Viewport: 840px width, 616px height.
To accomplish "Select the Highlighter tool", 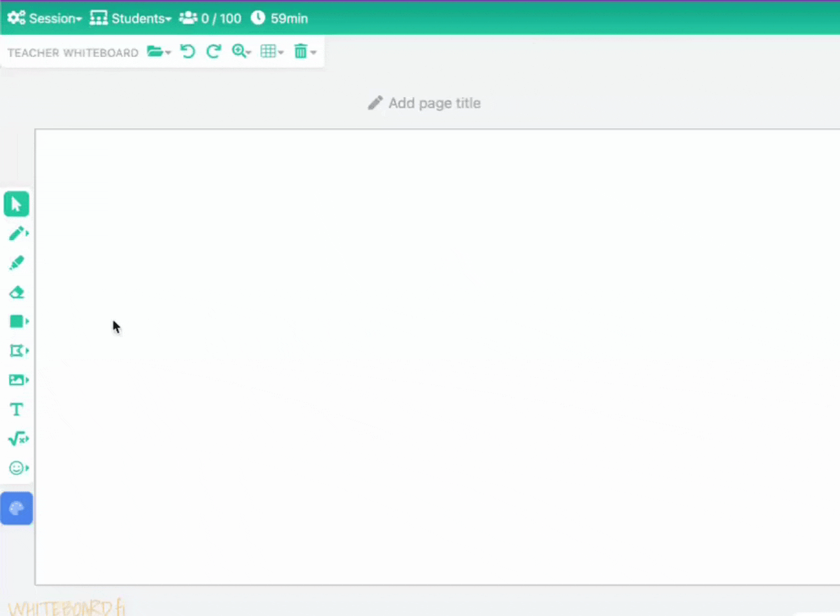I will tap(16, 262).
